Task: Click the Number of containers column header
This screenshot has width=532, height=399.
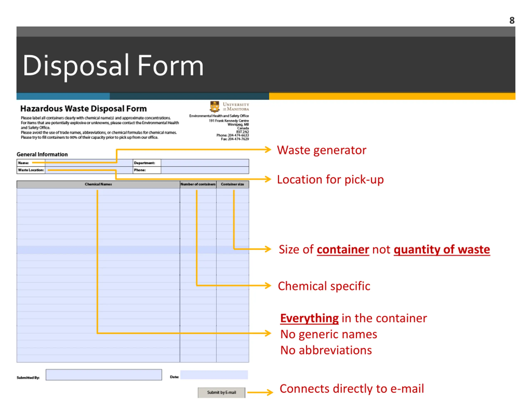Action: 198,184
